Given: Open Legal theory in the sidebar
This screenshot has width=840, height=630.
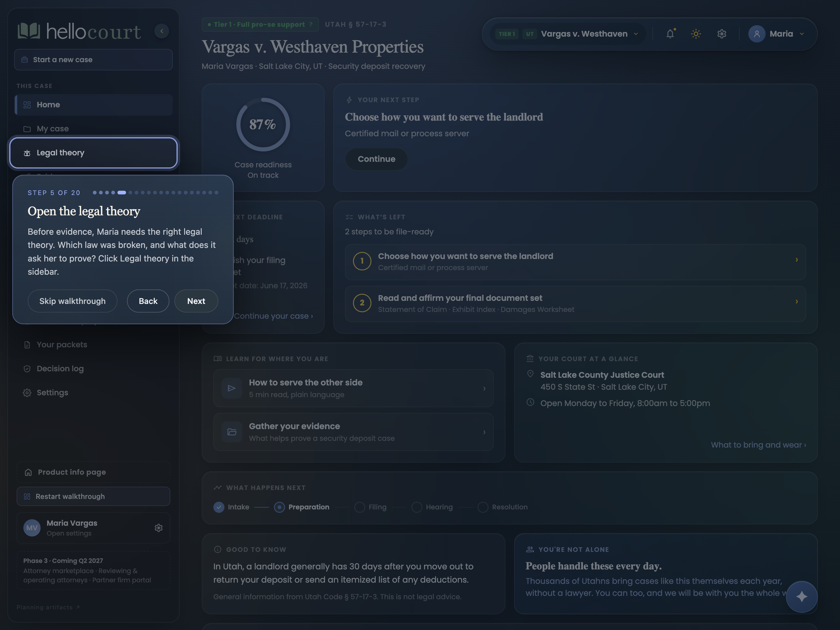Looking at the screenshot, I should click(x=93, y=153).
